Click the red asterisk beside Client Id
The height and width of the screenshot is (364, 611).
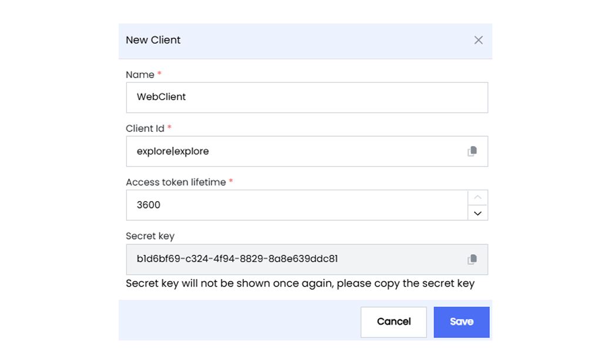coord(170,127)
